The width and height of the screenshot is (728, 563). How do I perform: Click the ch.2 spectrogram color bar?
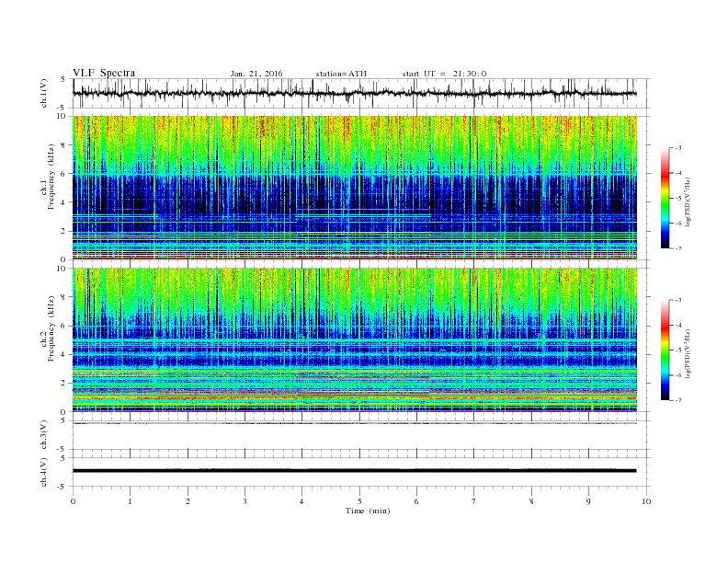665,350
